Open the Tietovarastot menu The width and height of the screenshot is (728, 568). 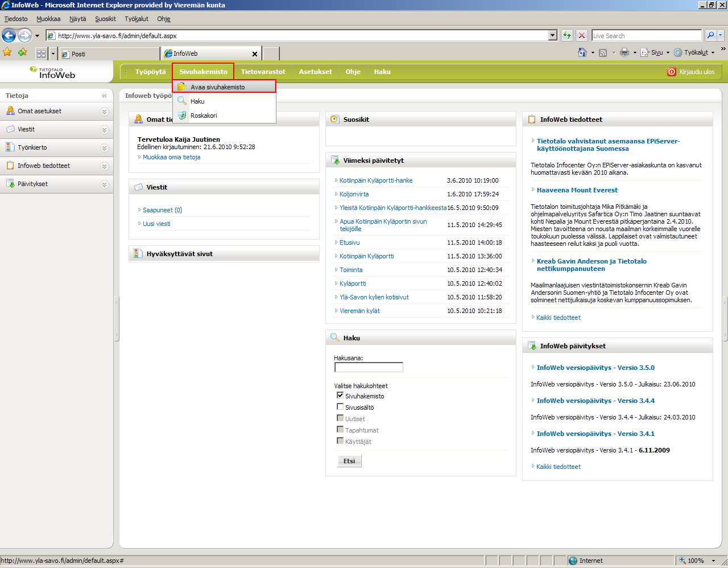click(x=263, y=72)
